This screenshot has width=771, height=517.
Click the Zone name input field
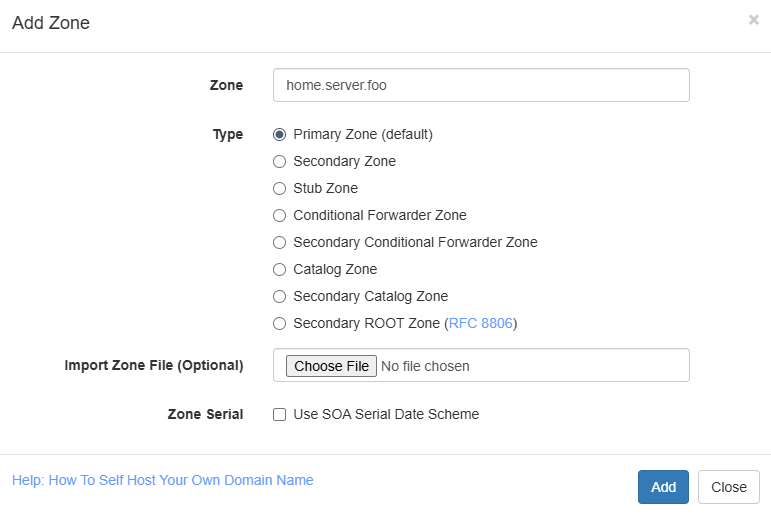(x=481, y=85)
